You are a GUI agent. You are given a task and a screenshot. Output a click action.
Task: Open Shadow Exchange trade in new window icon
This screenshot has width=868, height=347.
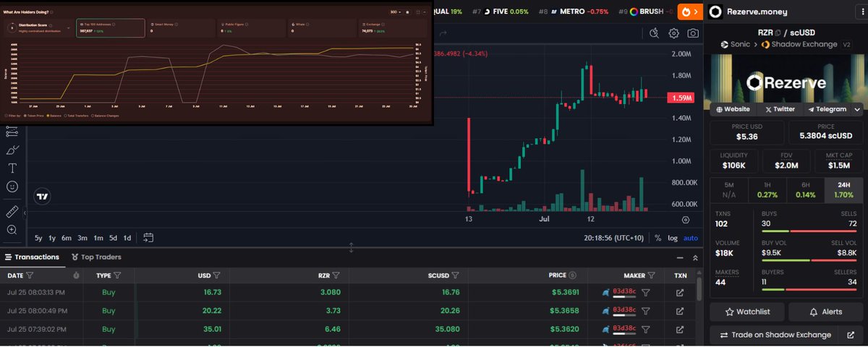click(x=850, y=335)
